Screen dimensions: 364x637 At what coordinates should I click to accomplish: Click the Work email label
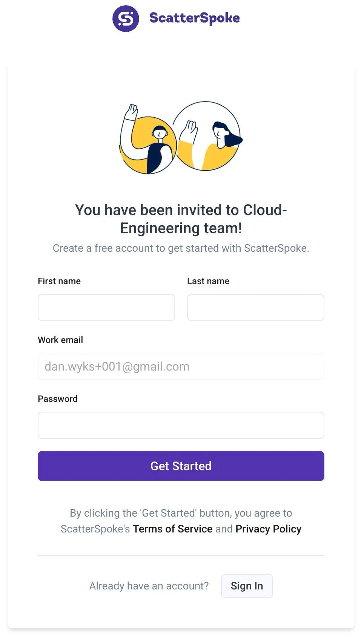[x=60, y=340]
